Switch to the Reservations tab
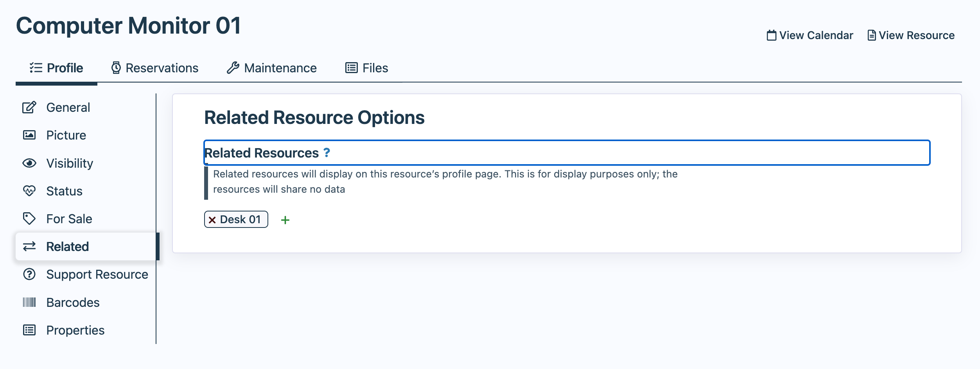 [155, 68]
